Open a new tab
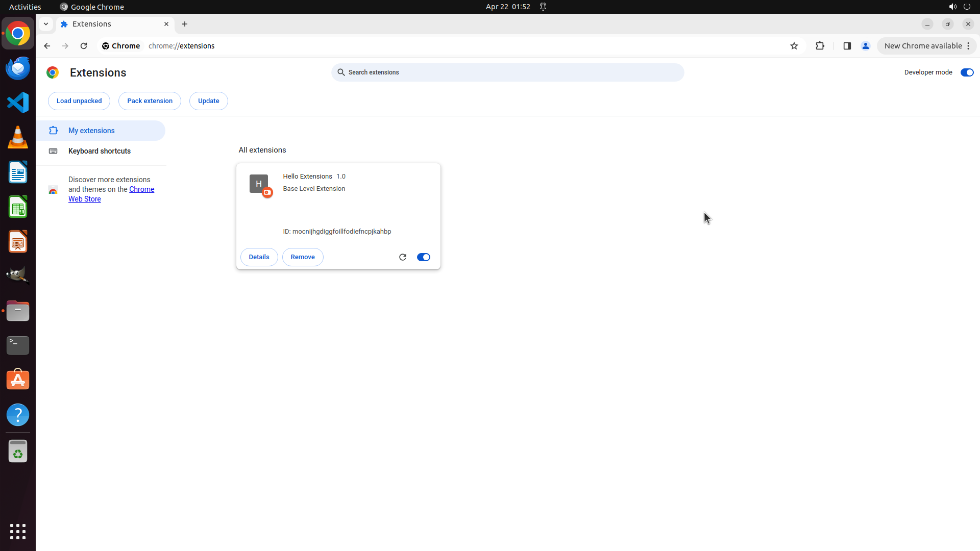This screenshot has height=551, width=980. pyautogui.click(x=185, y=24)
